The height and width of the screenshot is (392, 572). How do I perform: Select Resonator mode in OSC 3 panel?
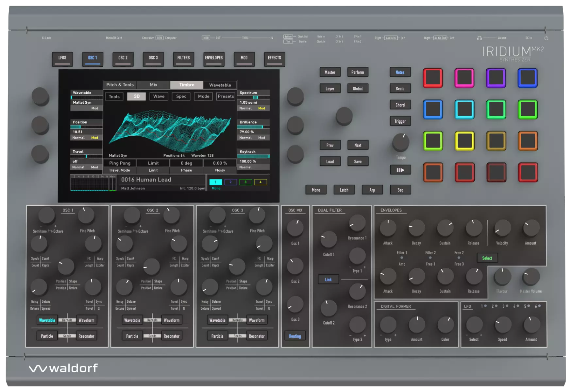[x=257, y=336]
